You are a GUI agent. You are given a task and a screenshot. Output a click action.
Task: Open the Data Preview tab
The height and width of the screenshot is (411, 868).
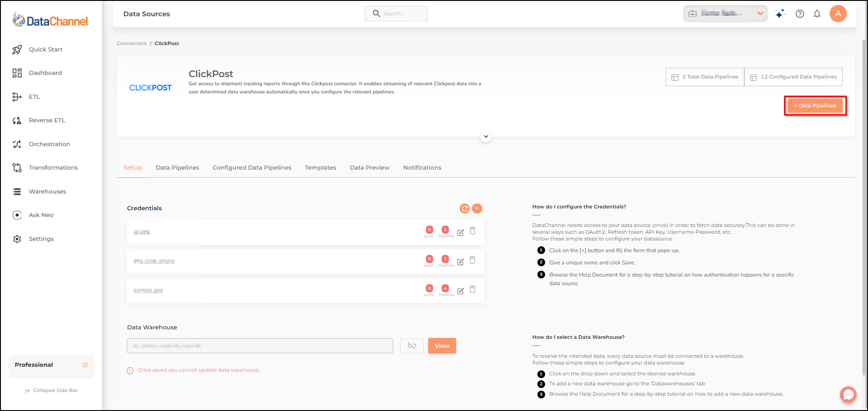[369, 168]
